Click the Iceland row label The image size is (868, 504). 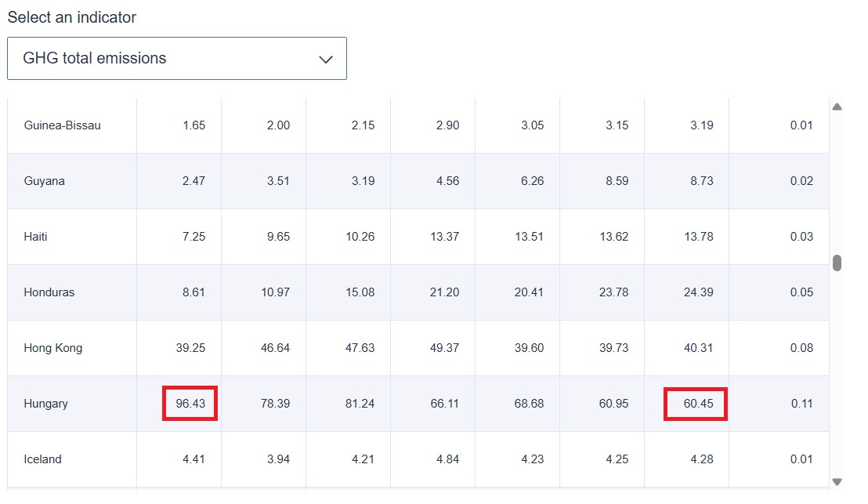tap(43, 459)
